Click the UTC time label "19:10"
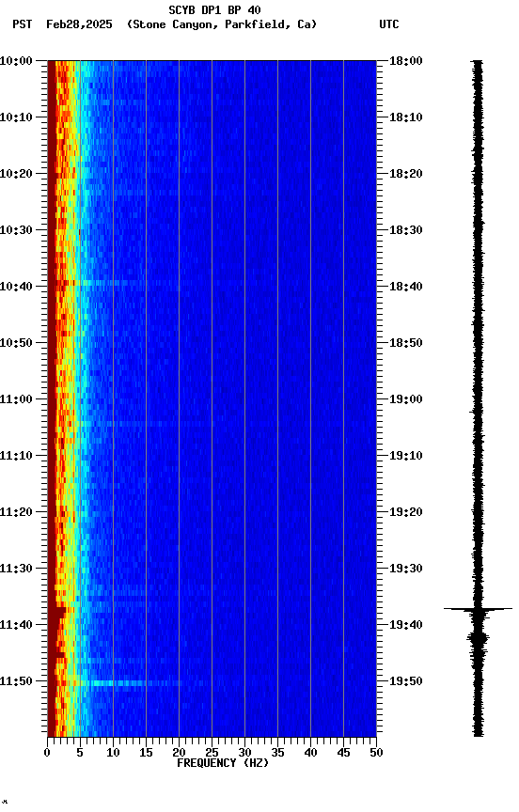Viewport: 519px width, 812px height. click(406, 456)
